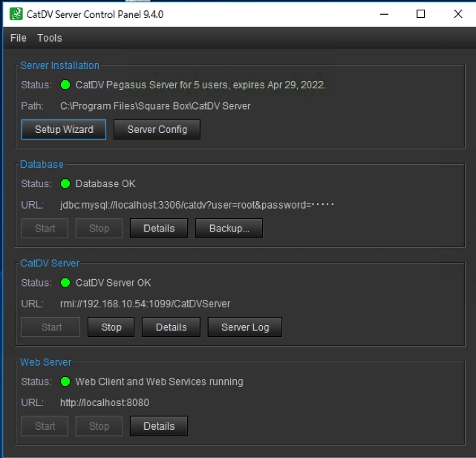
Task: View Database Details
Action: coord(159,228)
